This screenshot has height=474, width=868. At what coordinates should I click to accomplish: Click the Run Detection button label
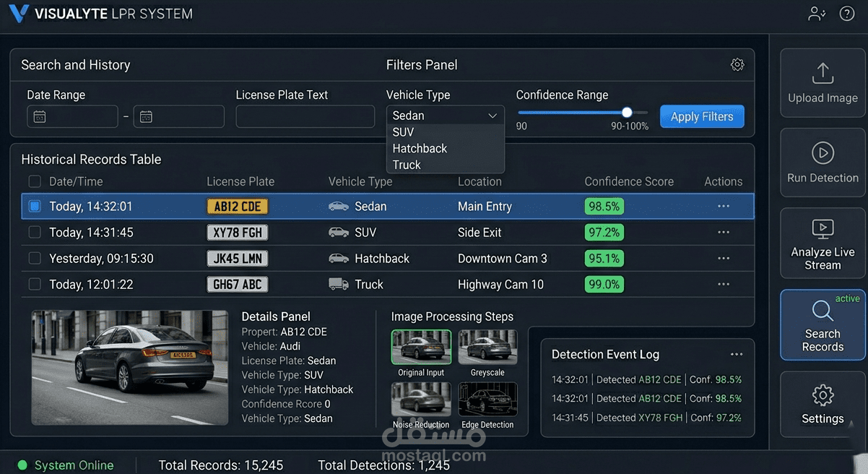tap(823, 178)
